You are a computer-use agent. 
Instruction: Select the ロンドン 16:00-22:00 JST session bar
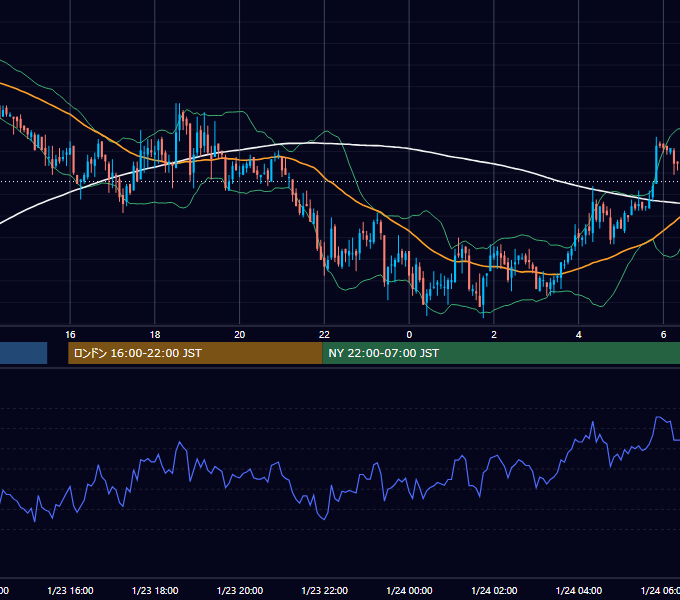pos(195,353)
